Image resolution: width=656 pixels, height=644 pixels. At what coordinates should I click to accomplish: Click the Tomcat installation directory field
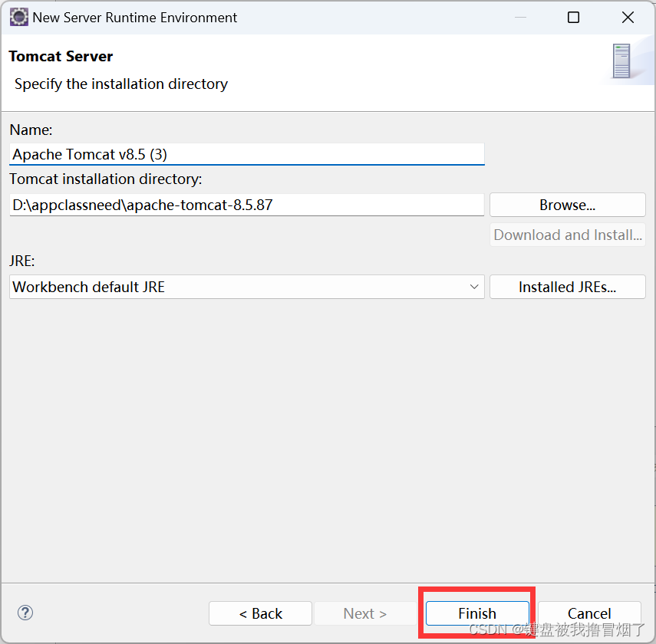[x=246, y=205]
